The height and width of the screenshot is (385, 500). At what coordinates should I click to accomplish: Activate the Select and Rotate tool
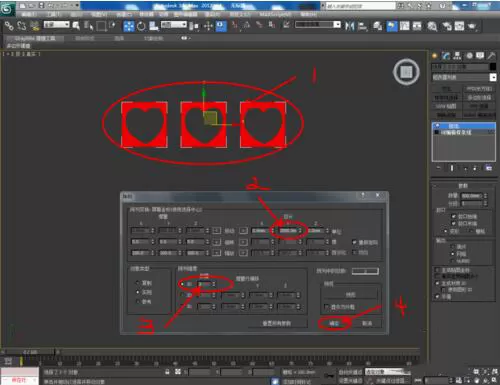coord(141,26)
